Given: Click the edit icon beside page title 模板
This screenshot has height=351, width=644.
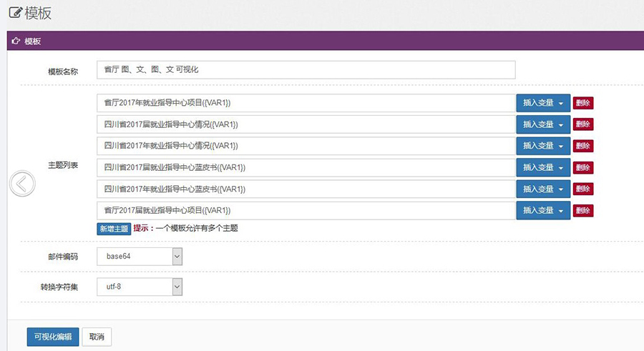Looking at the screenshot, I should point(14,12).
